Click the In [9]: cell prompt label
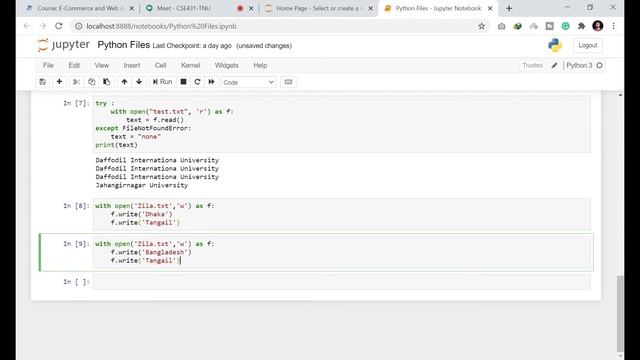This screenshot has height=360, width=640. tap(76, 244)
